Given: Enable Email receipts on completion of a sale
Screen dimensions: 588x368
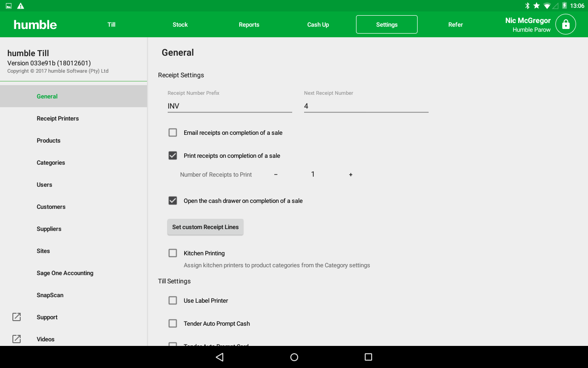Looking at the screenshot, I should [x=173, y=132].
